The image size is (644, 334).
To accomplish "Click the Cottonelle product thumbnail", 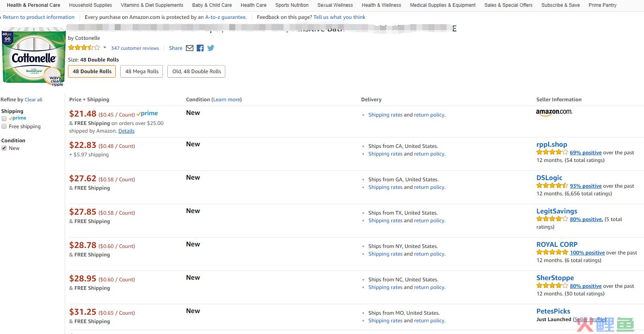I will tap(33, 57).
